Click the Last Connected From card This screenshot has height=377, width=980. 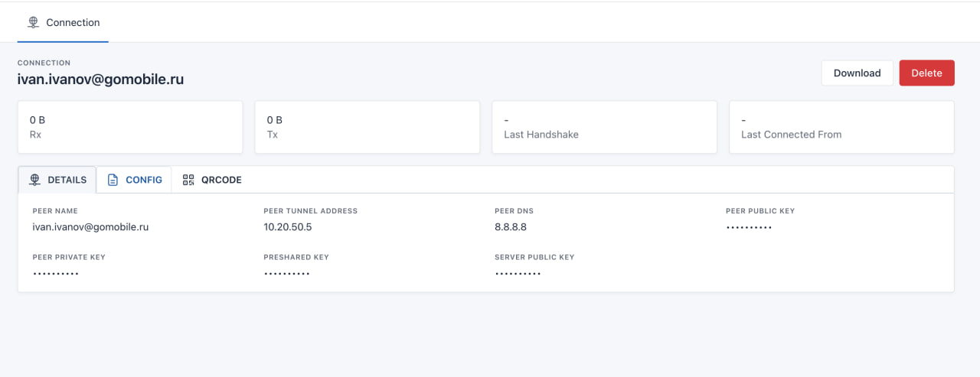pyautogui.click(x=841, y=127)
